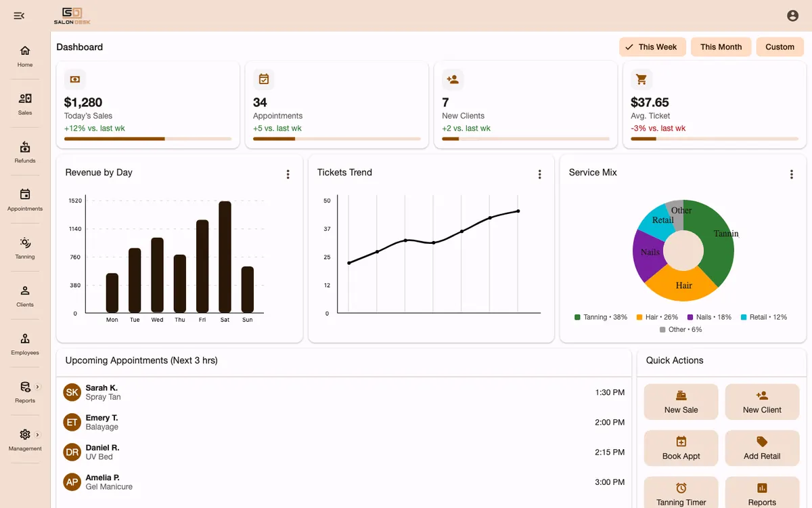Select Amelia P. Gel Manicure appointment
812x508 pixels.
(344, 482)
